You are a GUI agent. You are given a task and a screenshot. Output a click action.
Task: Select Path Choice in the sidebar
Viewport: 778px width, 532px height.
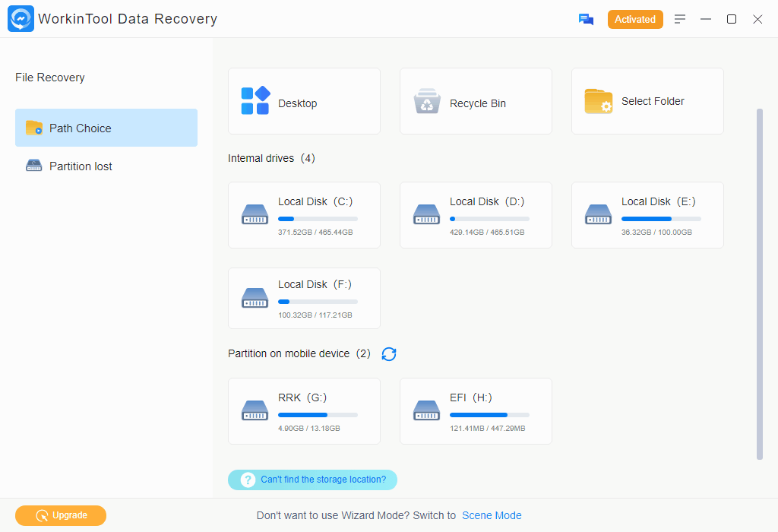pos(106,128)
